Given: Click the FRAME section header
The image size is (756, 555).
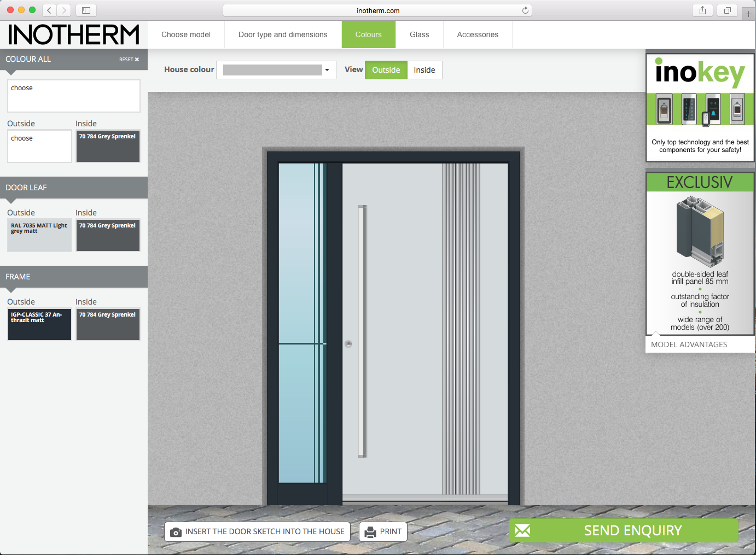Looking at the screenshot, I should (x=74, y=277).
